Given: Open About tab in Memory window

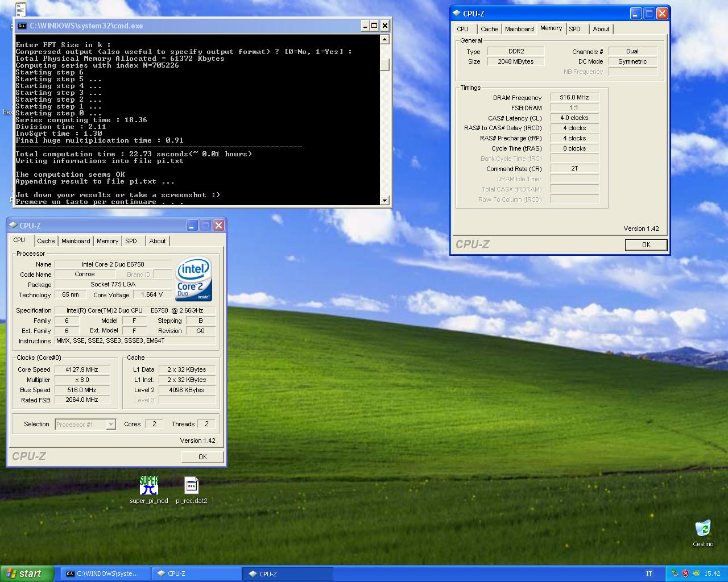Looking at the screenshot, I should 601,29.
